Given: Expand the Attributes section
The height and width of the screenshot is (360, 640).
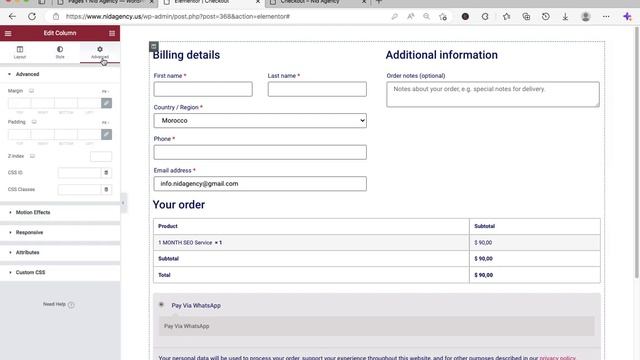Looking at the screenshot, I should [60, 252].
